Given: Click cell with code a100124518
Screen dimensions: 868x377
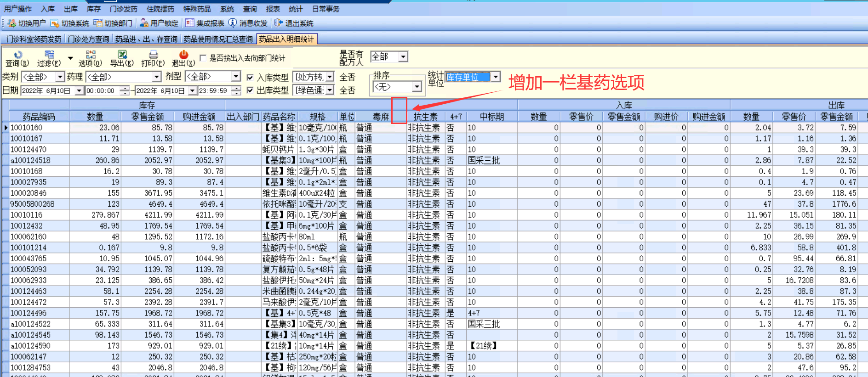Looking at the screenshot, I should [39, 160].
